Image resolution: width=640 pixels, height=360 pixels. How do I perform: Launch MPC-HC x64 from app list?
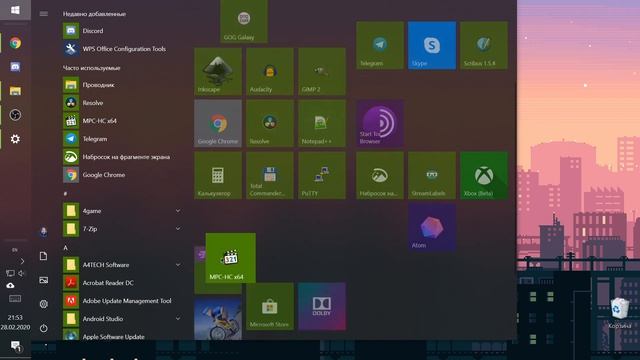click(122, 121)
